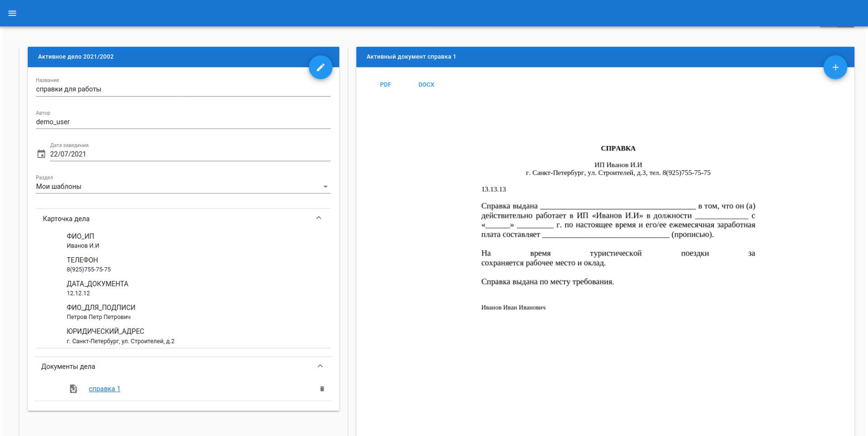Click the plus add document button
The width and height of the screenshot is (868, 436).
point(835,67)
